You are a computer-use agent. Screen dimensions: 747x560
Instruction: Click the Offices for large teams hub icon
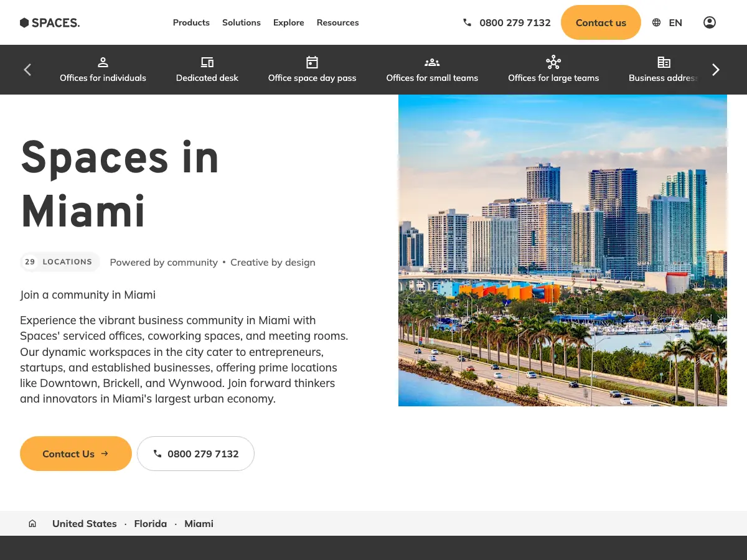[x=553, y=62]
